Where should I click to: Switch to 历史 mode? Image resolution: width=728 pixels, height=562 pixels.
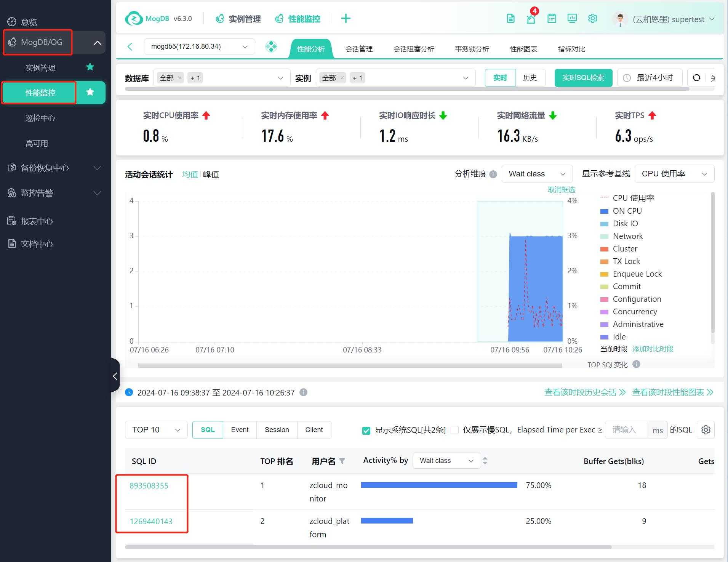[x=530, y=78]
